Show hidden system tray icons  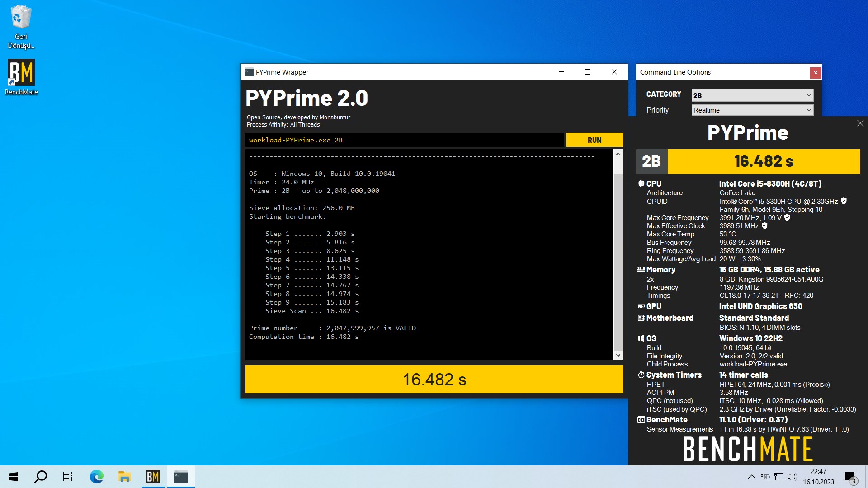pos(751,477)
